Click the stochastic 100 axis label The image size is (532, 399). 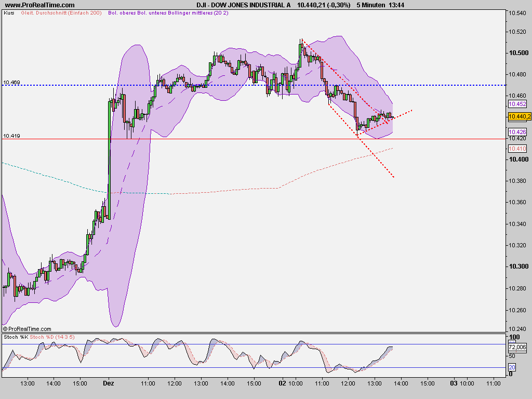514,337
